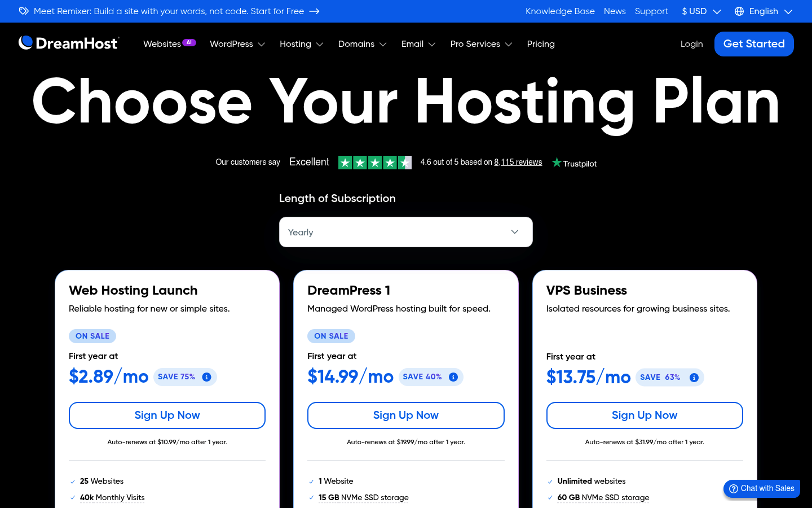Image resolution: width=812 pixels, height=508 pixels.
Task: Open the News link
Action: point(615,11)
